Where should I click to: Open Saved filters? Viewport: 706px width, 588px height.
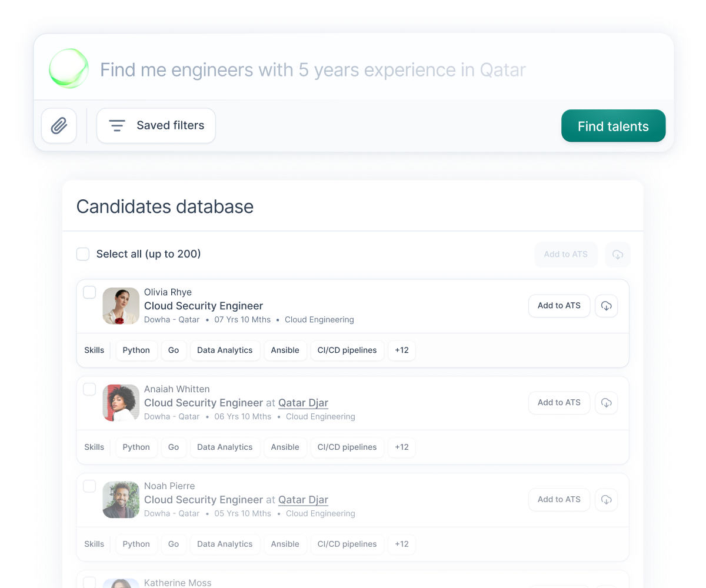tap(156, 125)
